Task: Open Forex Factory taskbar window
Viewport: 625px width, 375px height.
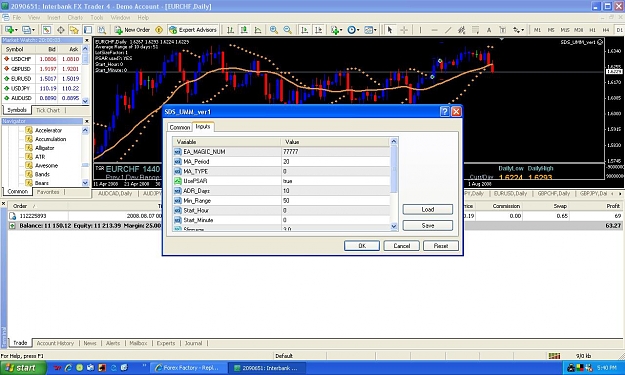Action: coord(188,368)
